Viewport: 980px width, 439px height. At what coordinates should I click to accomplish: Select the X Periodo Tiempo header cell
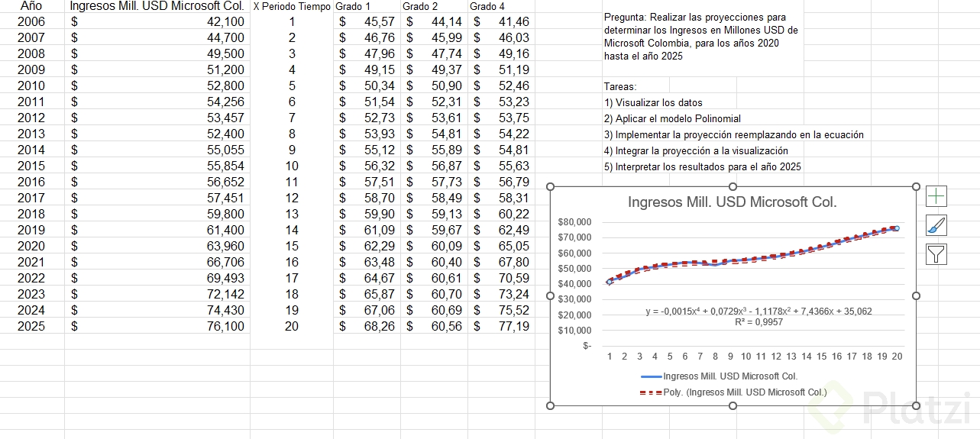pyautogui.click(x=292, y=6)
